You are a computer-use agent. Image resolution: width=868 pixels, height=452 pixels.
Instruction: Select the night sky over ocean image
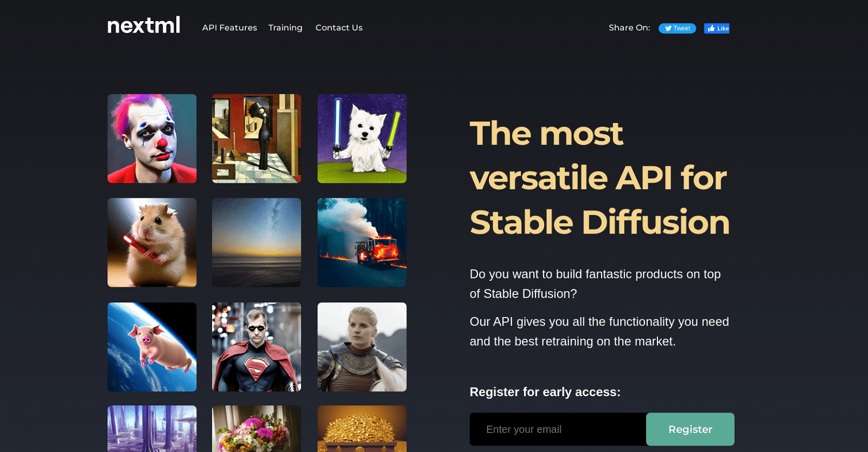click(x=257, y=242)
